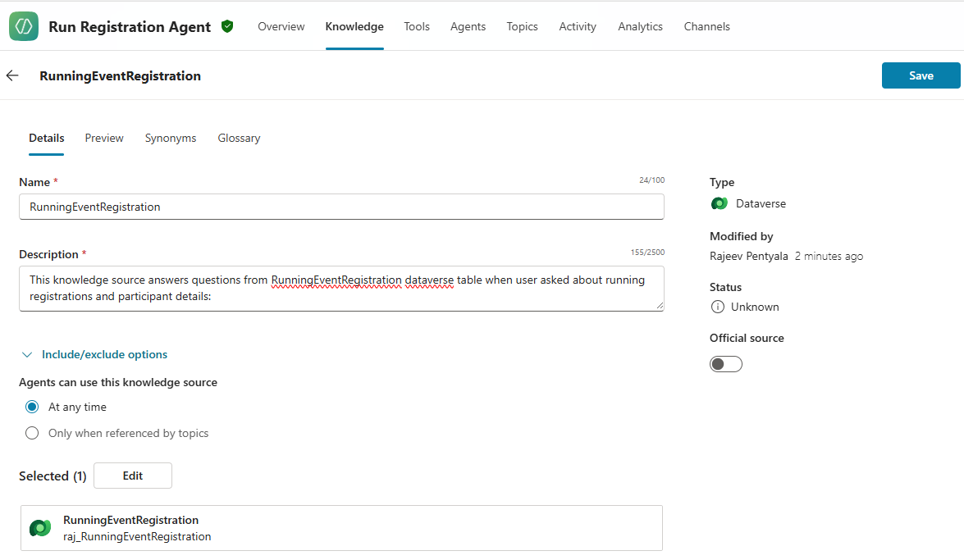Click the Dataverse type icon
This screenshot has width=964, height=560.
click(x=720, y=203)
